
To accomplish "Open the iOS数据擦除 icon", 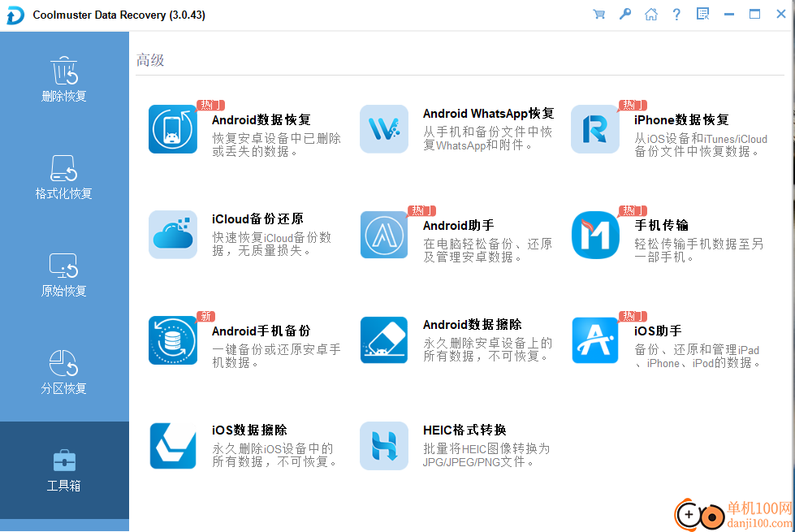I will click(x=173, y=446).
